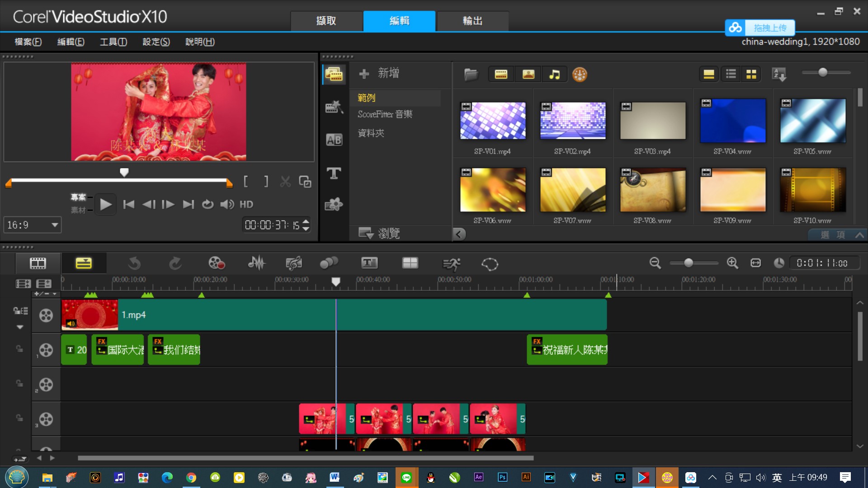Click the project duration clock icon

pos(778,263)
